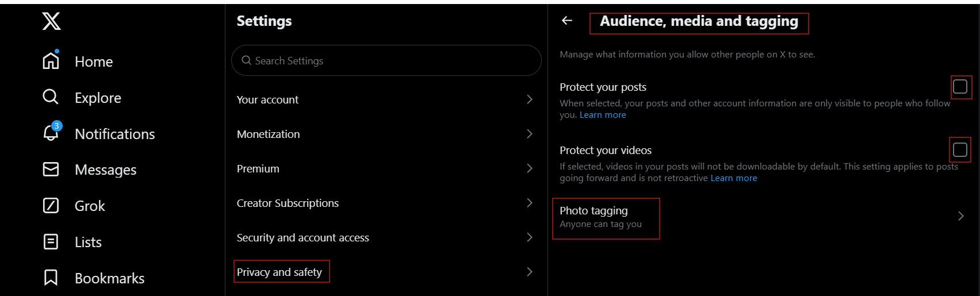This screenshot has width=980, height=296.
Task: Click Learn more under Protect your videos
Action: (x=734, y=178)
